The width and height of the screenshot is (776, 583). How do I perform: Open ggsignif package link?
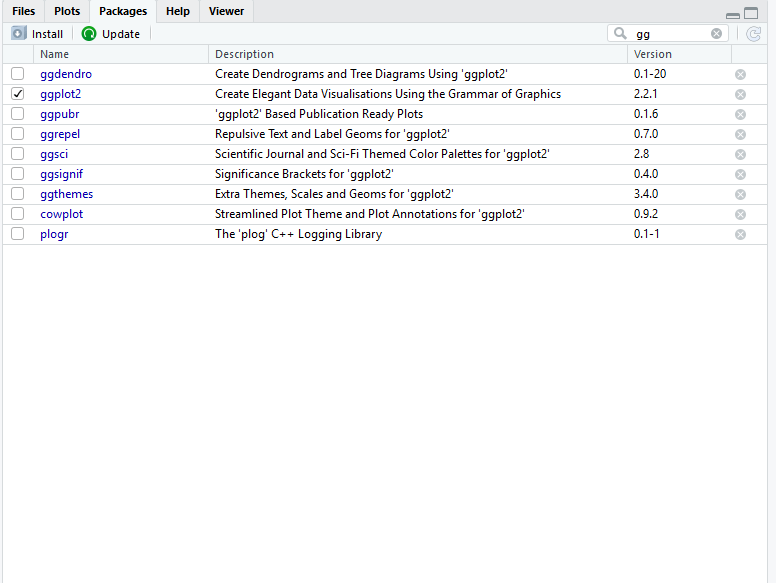pyautogui.click(x=61, y=174)
